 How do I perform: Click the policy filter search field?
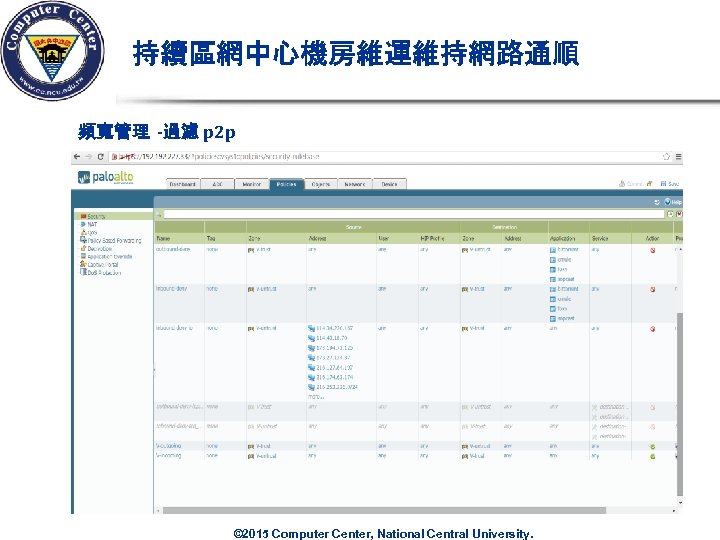414,214
